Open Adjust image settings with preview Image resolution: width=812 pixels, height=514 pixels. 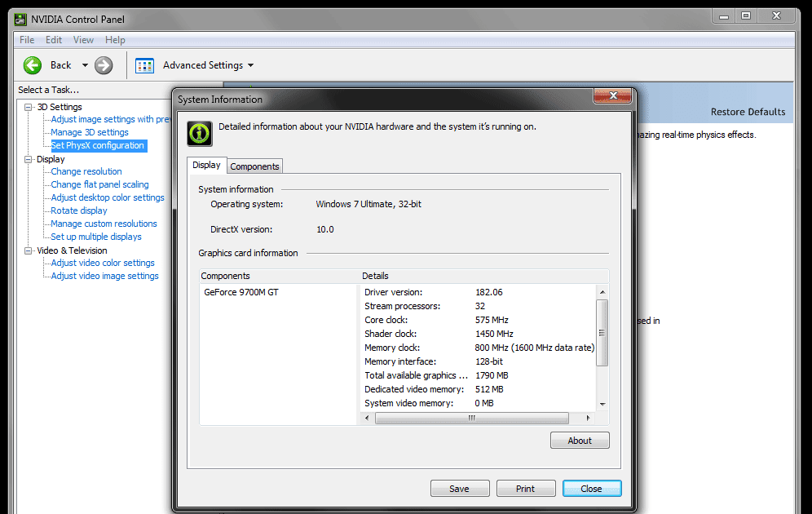click(x=111, y=119)
